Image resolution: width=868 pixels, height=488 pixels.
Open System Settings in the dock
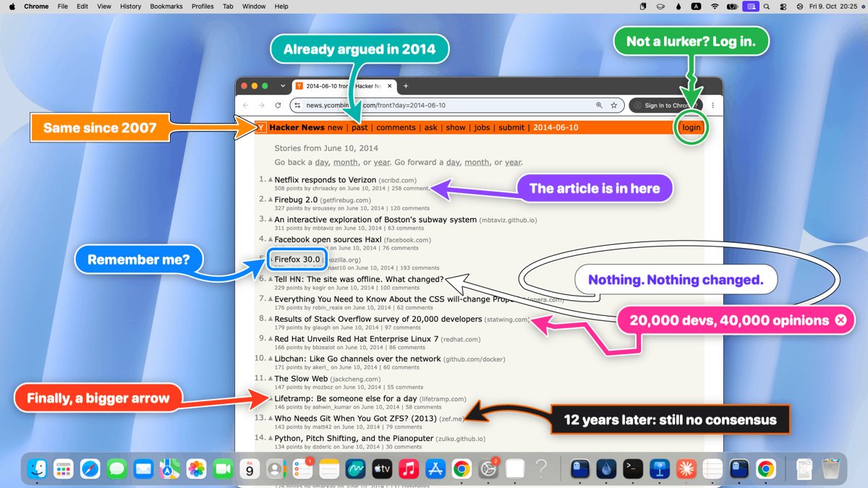488,469
